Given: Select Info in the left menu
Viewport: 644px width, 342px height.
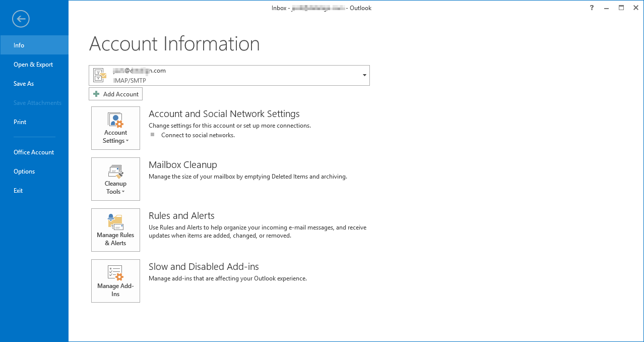Looking at the screenshot, I should click(34, 45).
